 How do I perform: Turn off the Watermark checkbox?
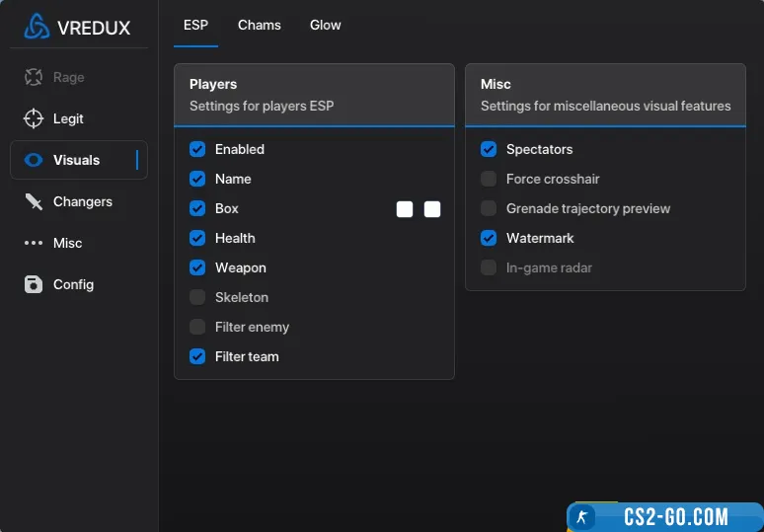tap(489, 238)
